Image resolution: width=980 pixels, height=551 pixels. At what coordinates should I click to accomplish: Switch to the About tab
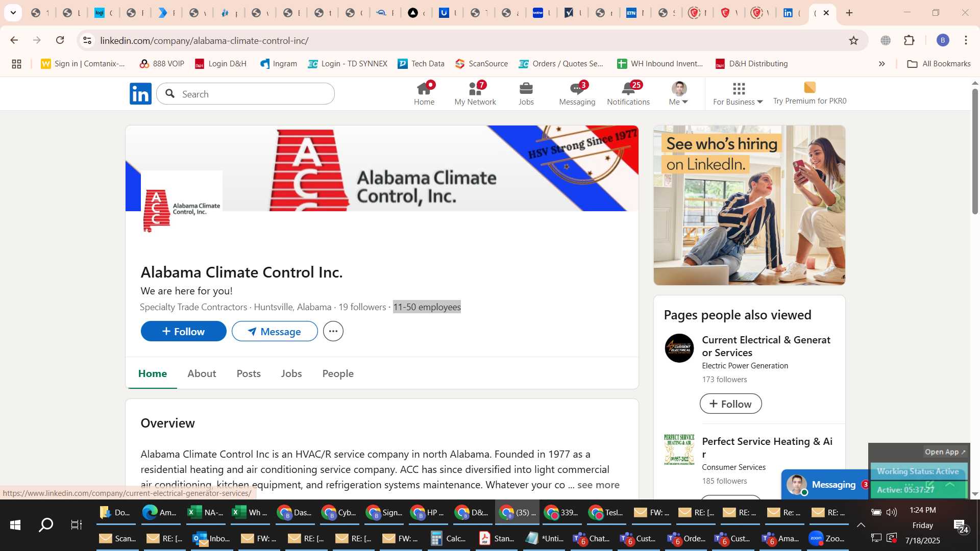pos(202,373)
